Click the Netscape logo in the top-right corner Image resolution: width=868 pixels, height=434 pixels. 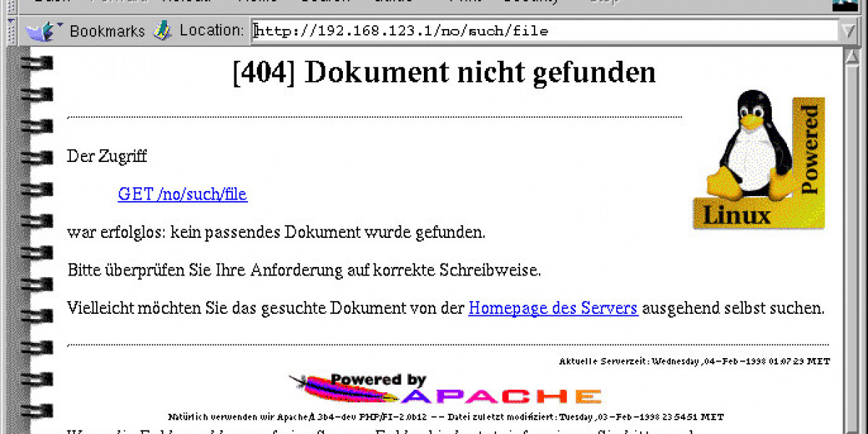[844, 4]
